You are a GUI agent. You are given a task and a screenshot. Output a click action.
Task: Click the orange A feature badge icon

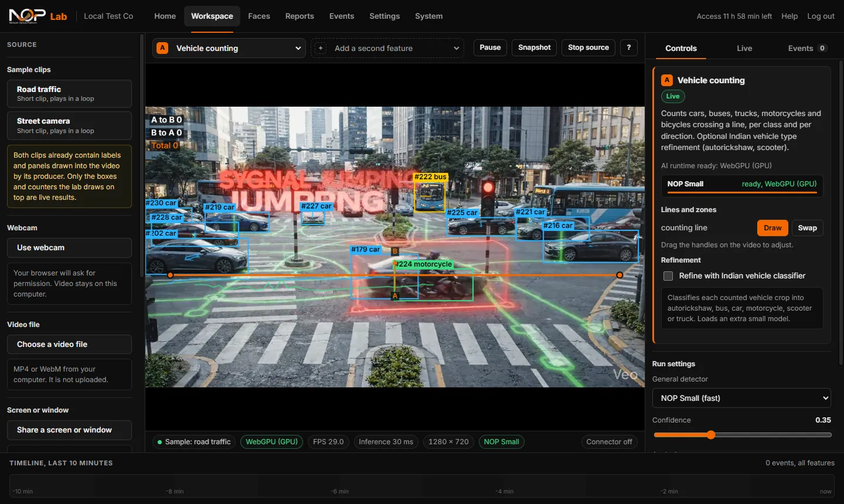[x=163, y=48]
